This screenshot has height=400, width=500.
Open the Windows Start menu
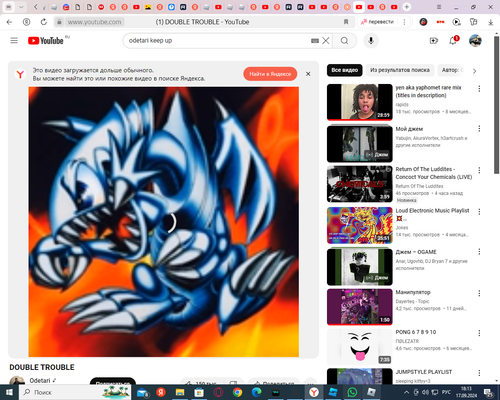coord(9,392)
